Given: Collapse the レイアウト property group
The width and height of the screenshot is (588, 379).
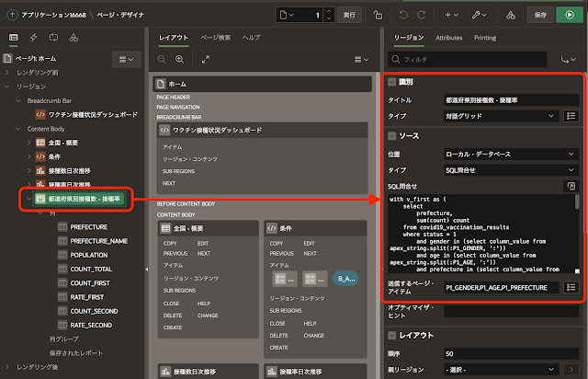Looking at the screenshot, I should click(392, 336).
